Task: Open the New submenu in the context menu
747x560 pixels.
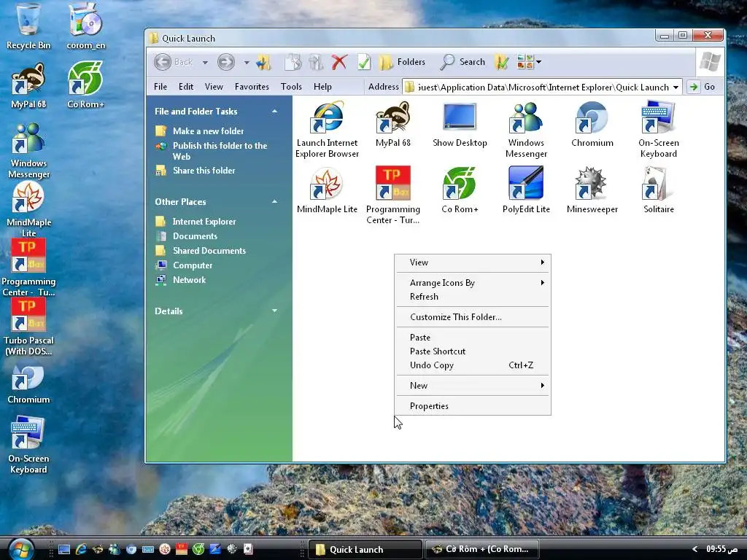Action: (x=473, y=386)
